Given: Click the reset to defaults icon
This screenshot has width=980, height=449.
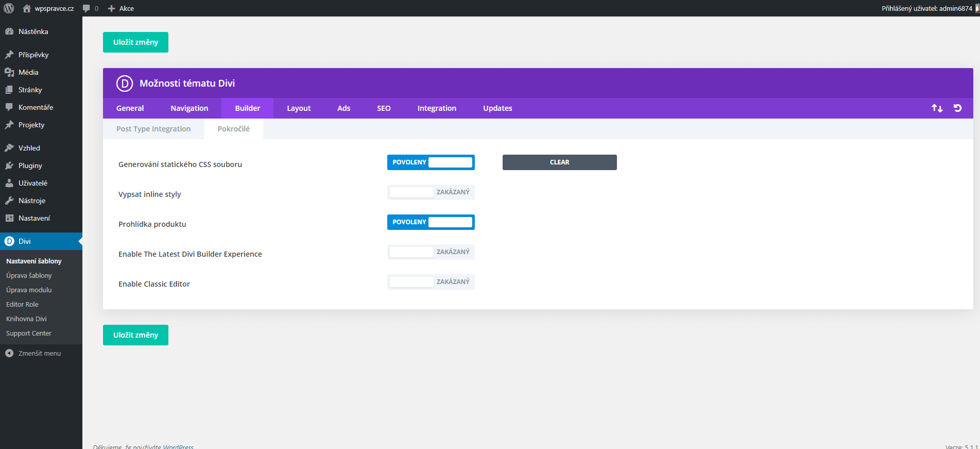Looking at the screenshot, I should pyautogui.click(x=958, y=108).
